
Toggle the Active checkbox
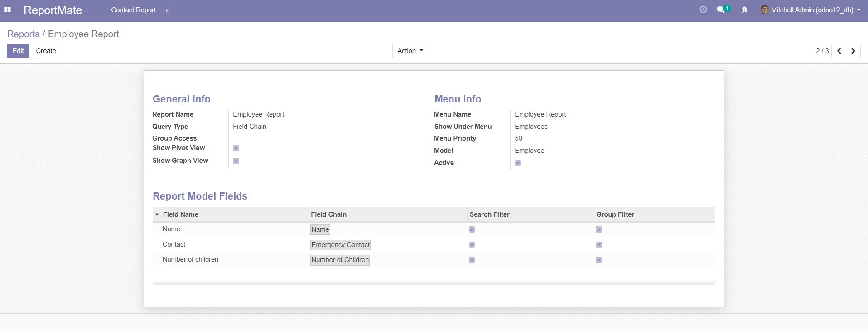coord(518,163)
